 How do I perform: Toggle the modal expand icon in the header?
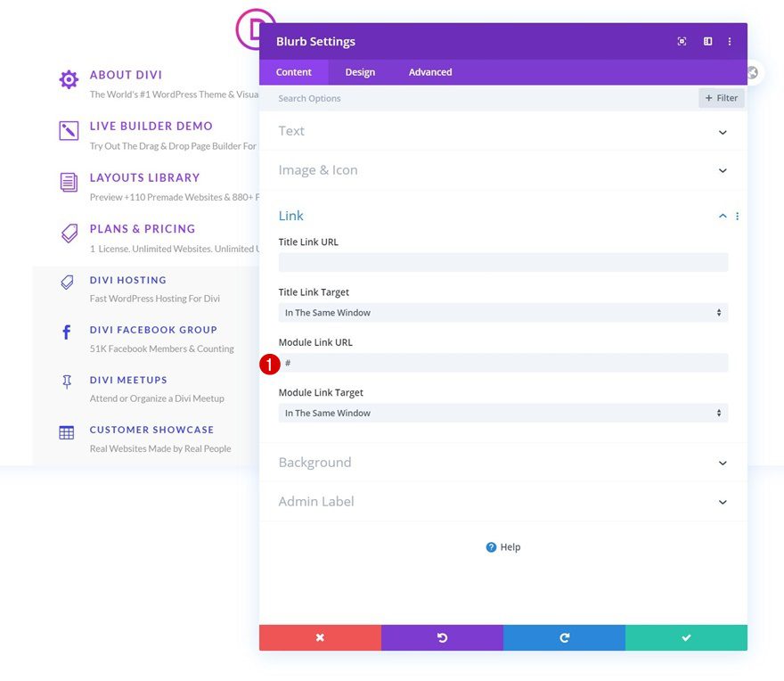682,41
